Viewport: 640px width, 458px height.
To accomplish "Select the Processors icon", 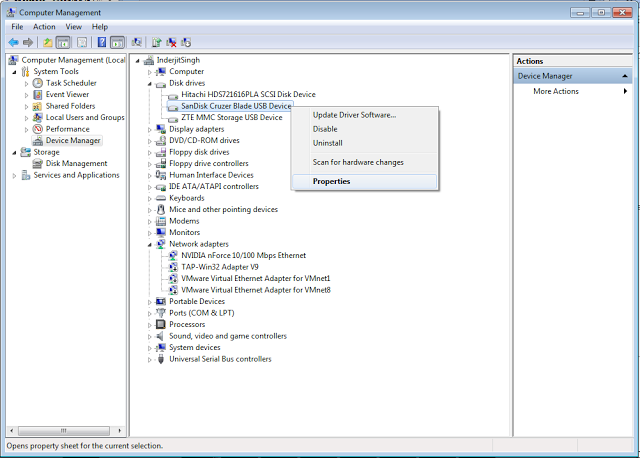I will [161, 325].
